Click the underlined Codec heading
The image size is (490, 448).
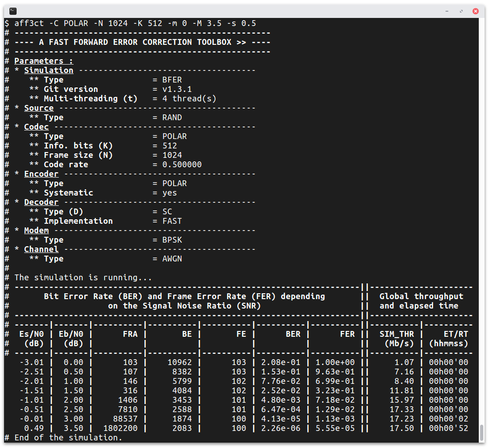pos(36,127)
